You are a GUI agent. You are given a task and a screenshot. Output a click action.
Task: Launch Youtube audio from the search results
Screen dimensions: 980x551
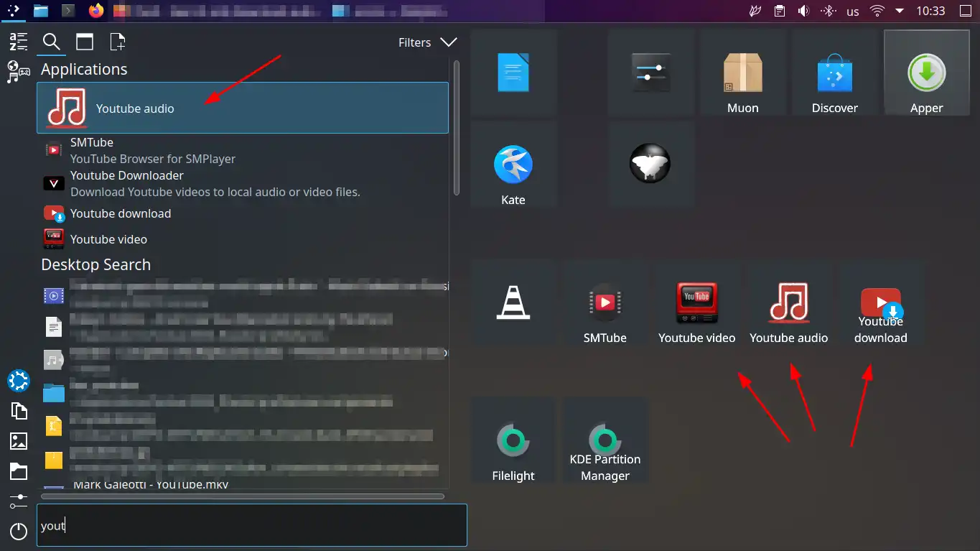(x=243, y=108)
